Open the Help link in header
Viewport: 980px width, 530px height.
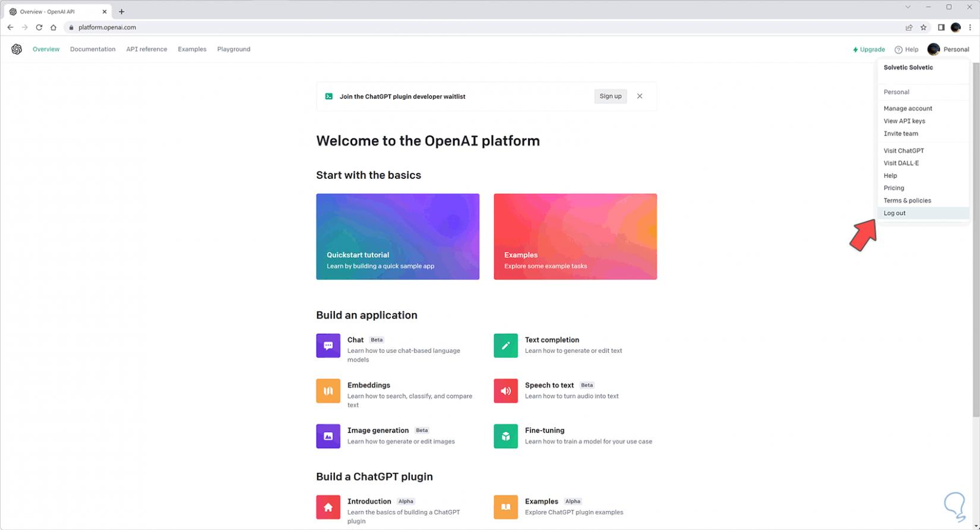coord(906,49)
